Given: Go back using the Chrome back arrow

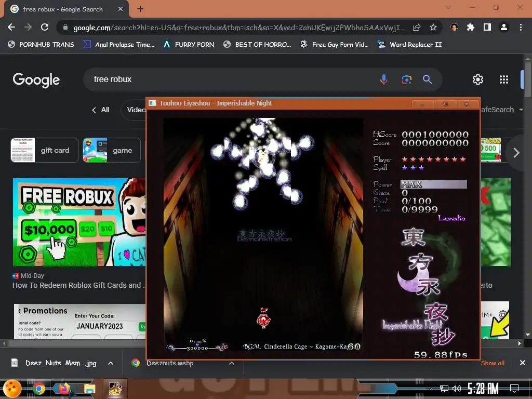Looking at the screenshot, I should (11, 27).
